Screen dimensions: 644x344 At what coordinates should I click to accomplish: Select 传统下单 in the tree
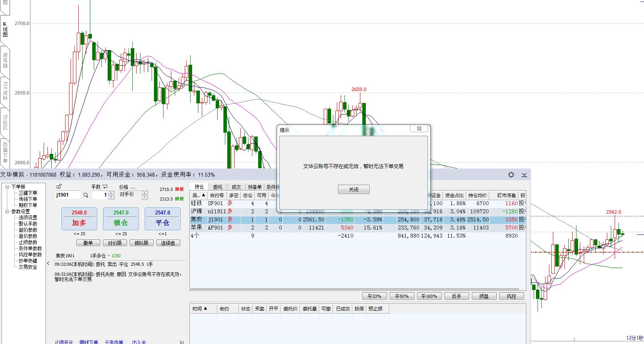tap(28, 199)
